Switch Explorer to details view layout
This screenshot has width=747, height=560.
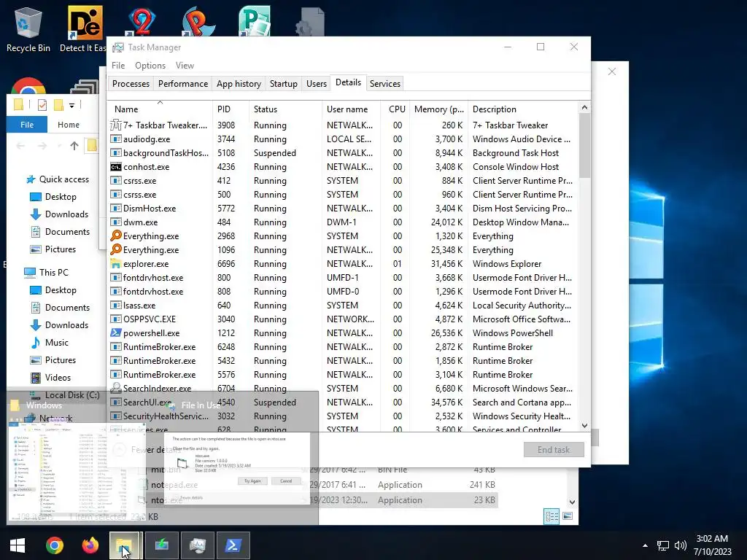pyautogui.click(x=551, y=516)
